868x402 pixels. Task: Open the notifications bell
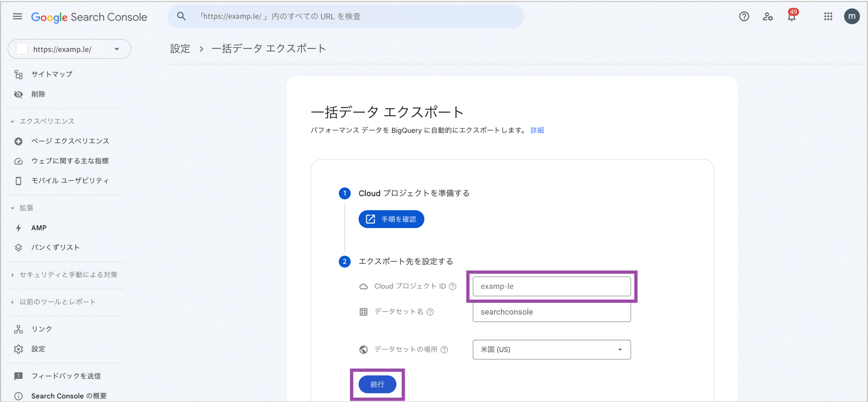point(791,17)
